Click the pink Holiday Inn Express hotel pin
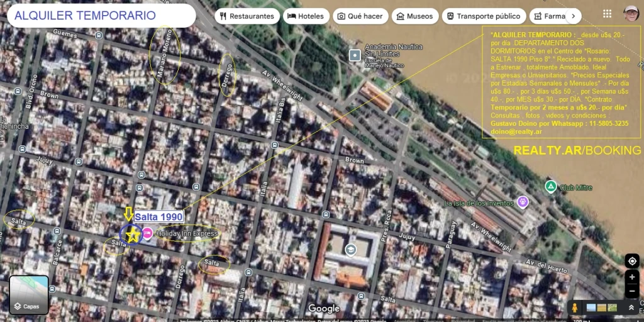Image resolution: width=644 pixels, height=322 pixels. [x=147, y=233]
